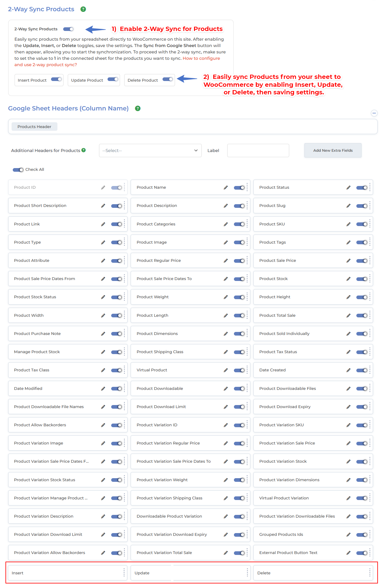Edit the Product Stock Status label
The image size is (384, 588).
(x=103, y=297)
